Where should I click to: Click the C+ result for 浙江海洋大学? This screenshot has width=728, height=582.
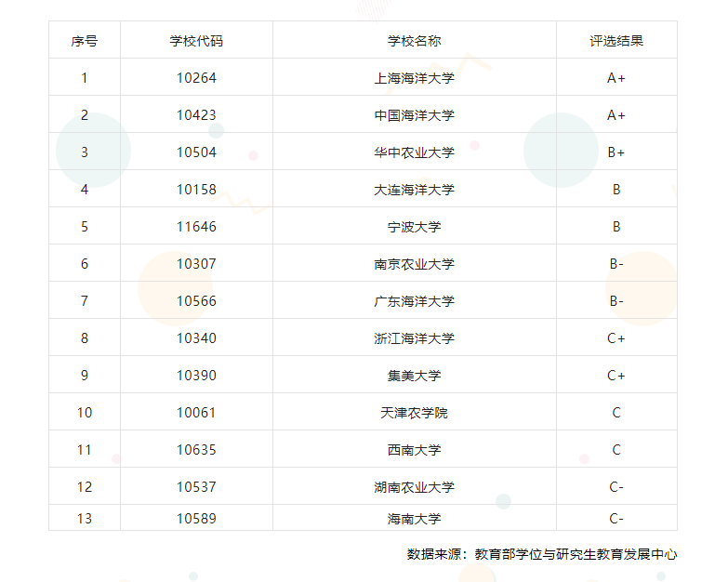coord(616,337)
